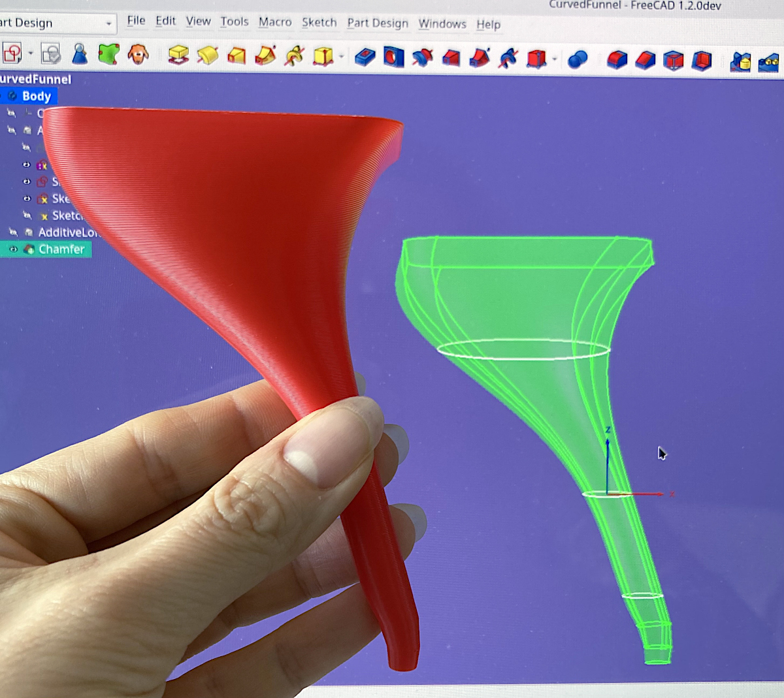Toggle visibility of the Chamfer feature
The image size is (784, 698).
click(13, 249)
